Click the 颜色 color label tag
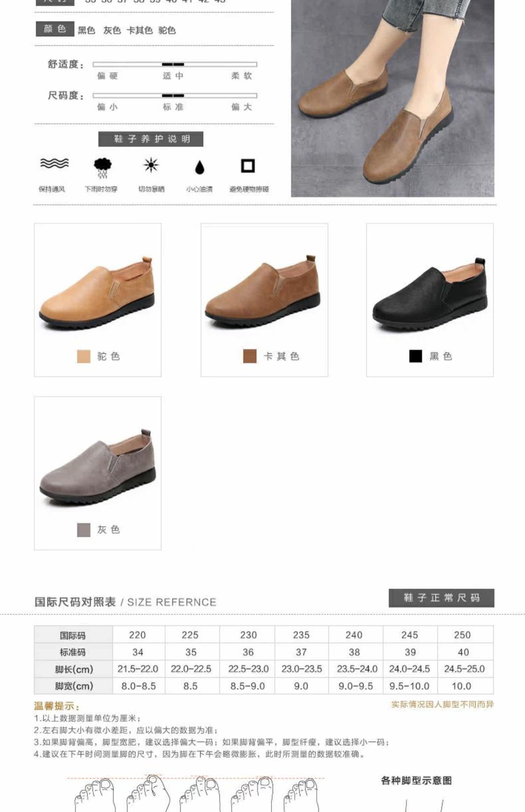Image resolution: width=525 pixels, height=812 pixels. [55, 29]
